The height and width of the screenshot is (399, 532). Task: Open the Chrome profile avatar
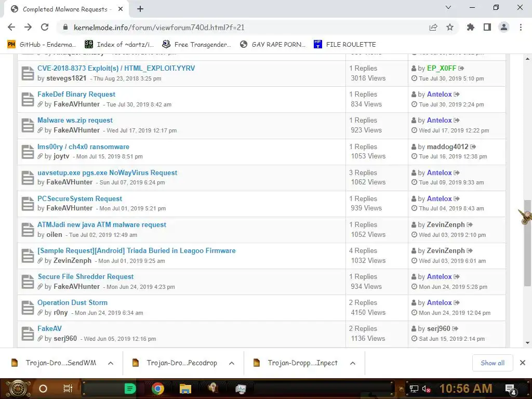point(504,27)
